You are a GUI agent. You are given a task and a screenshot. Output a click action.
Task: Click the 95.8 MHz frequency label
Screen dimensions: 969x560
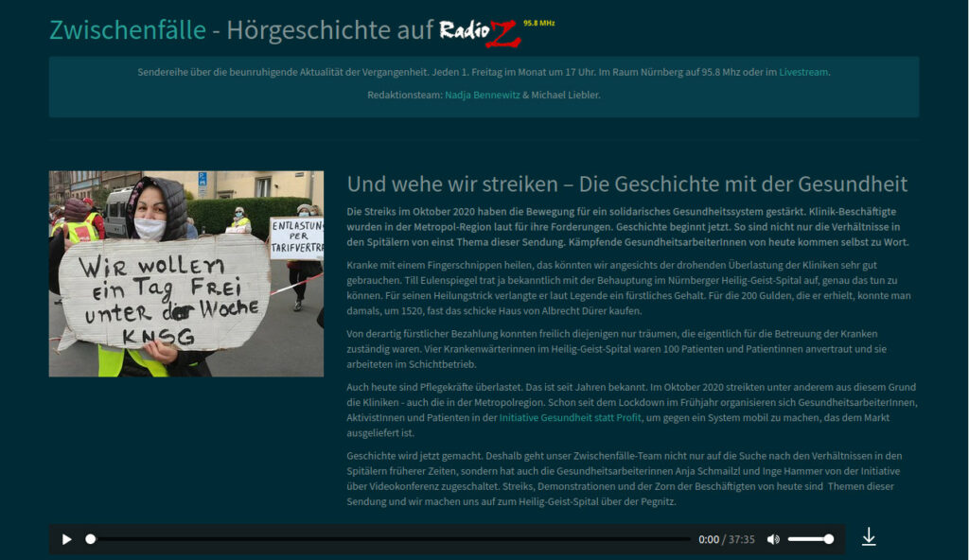click(x=537, y=23)
